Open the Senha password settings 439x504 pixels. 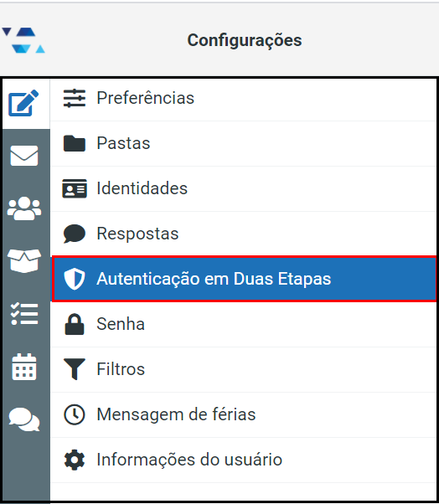point(244,324)
